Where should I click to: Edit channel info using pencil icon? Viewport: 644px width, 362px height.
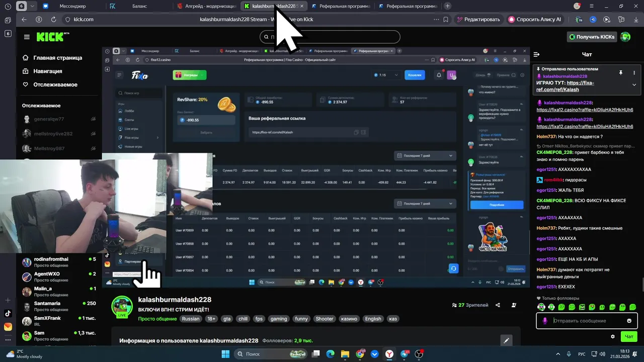tap(506, 340)
